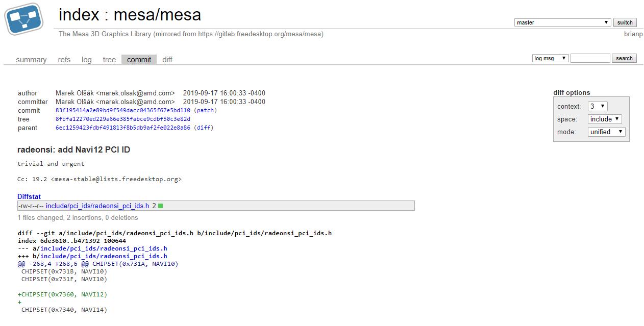Click the 'trivial and urgent' commit message line
This screenshot has height=326, width=644.
51,164
